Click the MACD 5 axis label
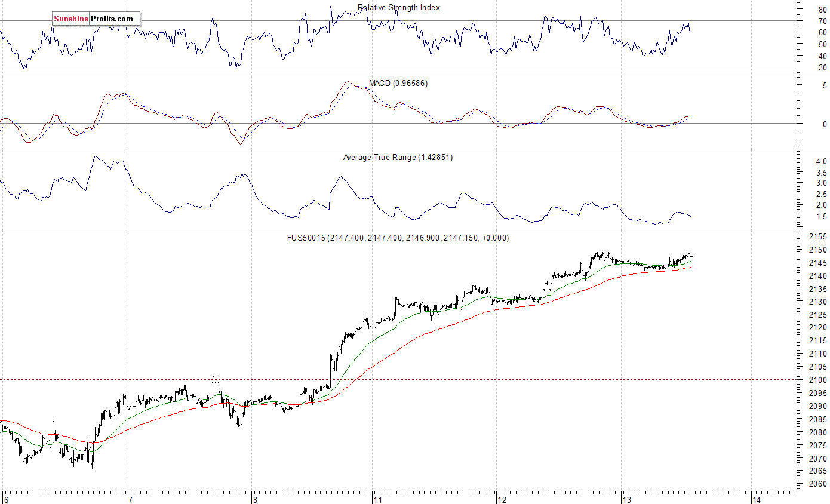Screen dimensions: 830x504 [825, 86]
